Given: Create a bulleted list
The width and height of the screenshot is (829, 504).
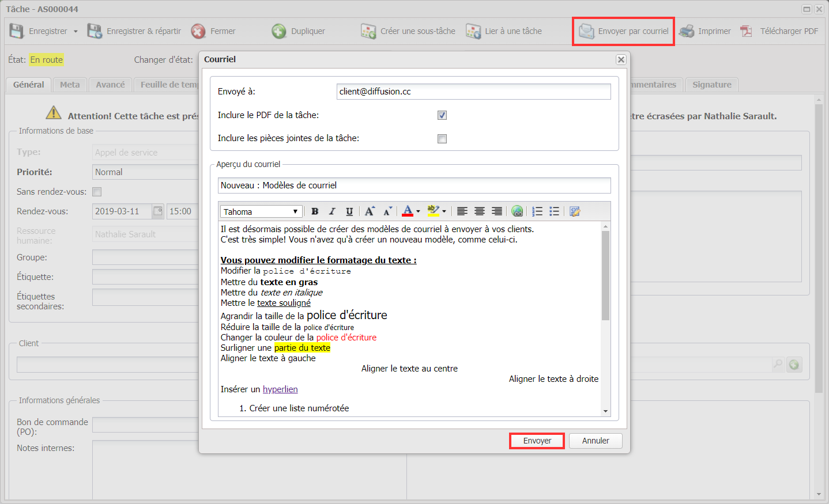Looking at the screenshot, I should tap(554, 211).
